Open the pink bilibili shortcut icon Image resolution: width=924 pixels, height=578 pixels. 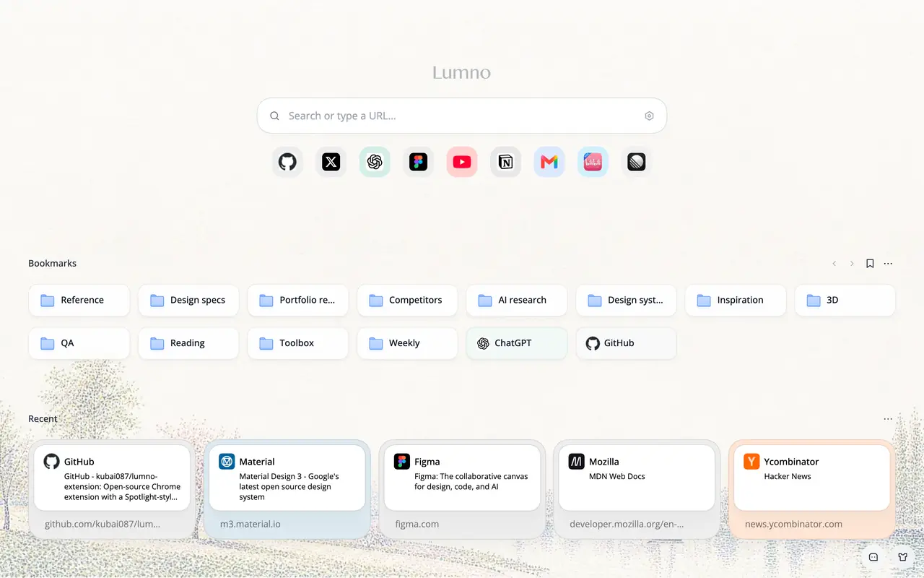[593, 162]
